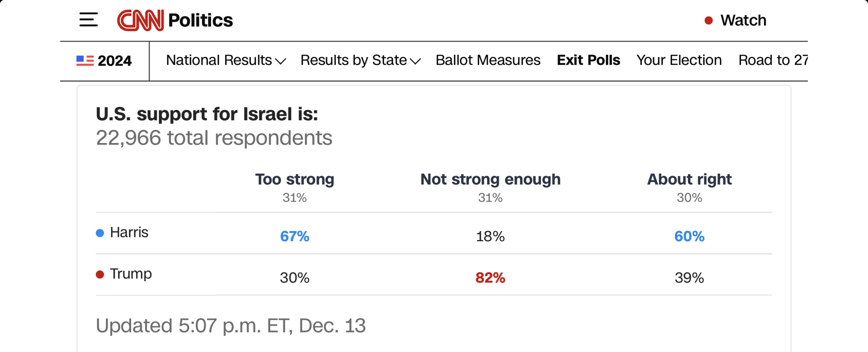The width and height of the screenshot is (868, 352).
Task: Click Harris 67% value cell
Action: point(294,236)
